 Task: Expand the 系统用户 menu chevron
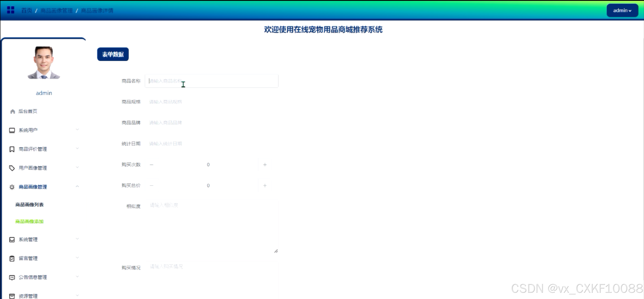pos(77,130)
